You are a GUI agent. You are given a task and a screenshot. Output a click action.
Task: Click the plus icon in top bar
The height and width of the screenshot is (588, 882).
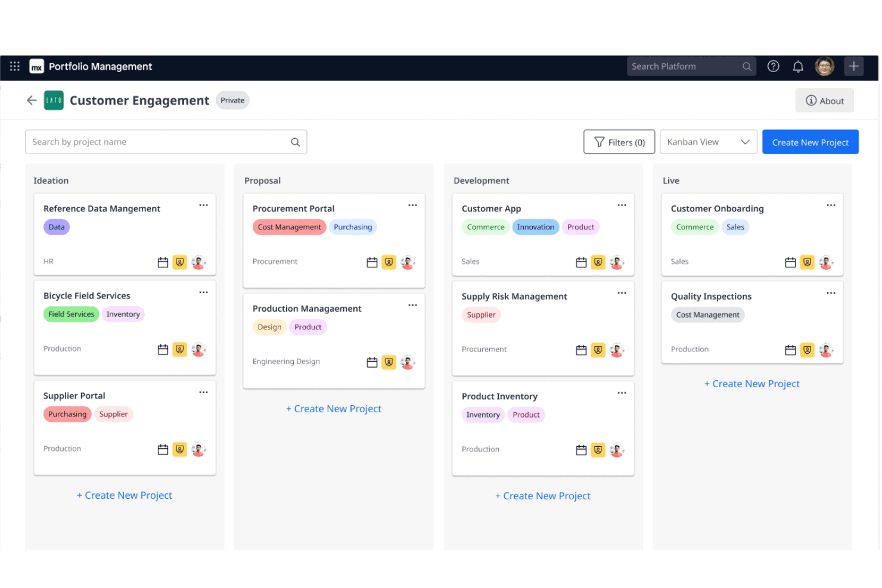[853, 66]
